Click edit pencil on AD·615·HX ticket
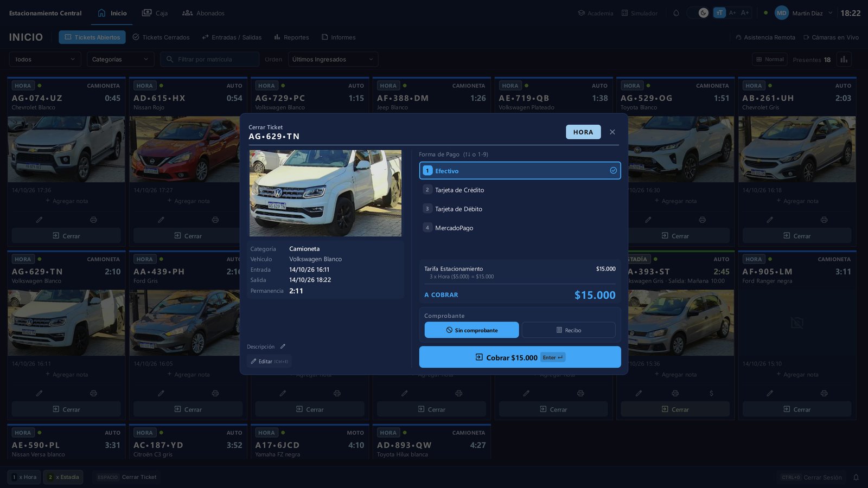 pyautogui.click(x=161, y=220)
